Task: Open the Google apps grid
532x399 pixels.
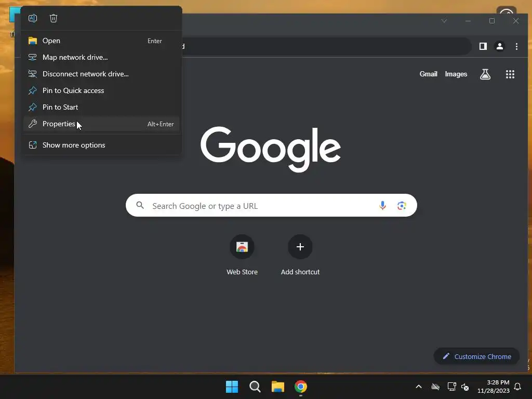Action: pos(510,74)
